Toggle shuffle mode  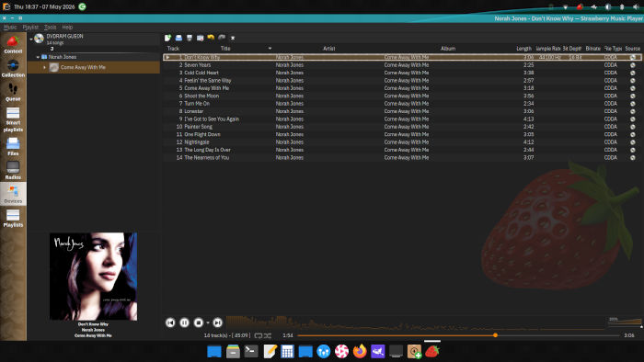pyautogui.click(x=268, y=335)
